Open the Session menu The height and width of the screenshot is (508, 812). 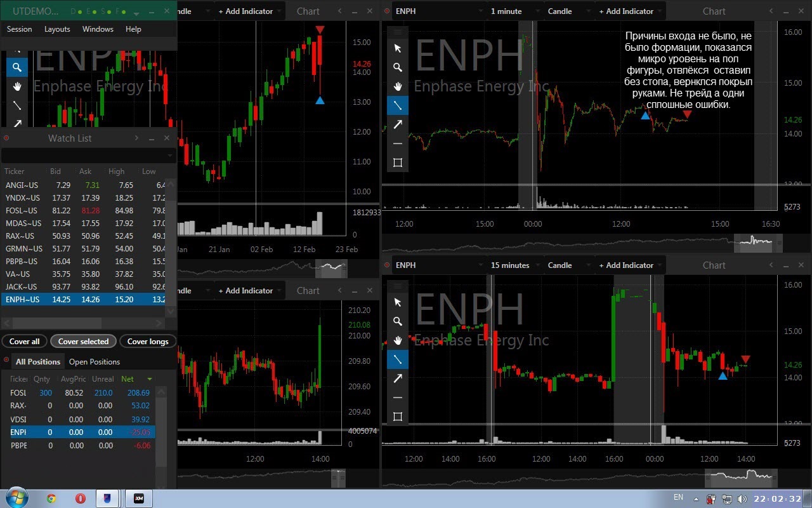click(x=19, y=29)
